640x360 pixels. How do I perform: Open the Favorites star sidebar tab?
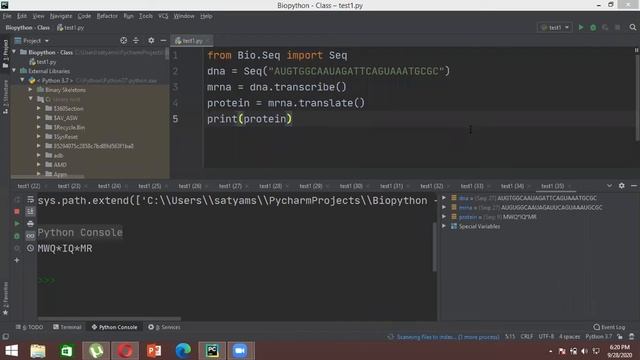[5, 299]
